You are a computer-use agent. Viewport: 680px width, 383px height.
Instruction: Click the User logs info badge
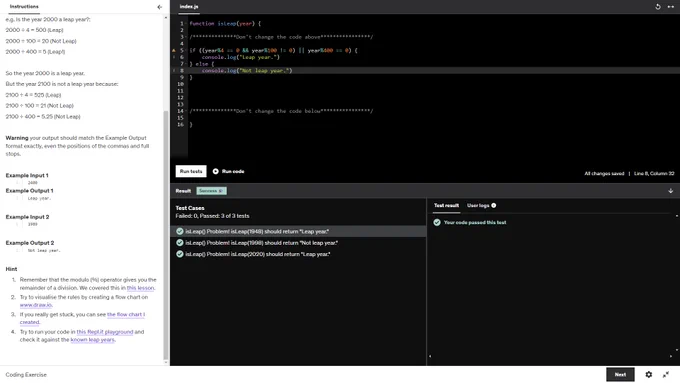[x=494, y=206]
